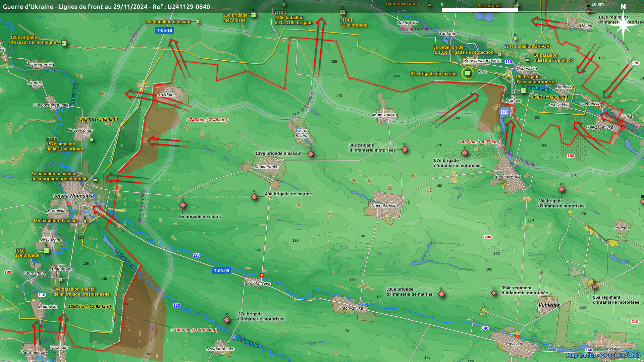Click the 40e brigade de marine diamond marker
Screen dimensions: 644x362
click(x=254, y=197)
